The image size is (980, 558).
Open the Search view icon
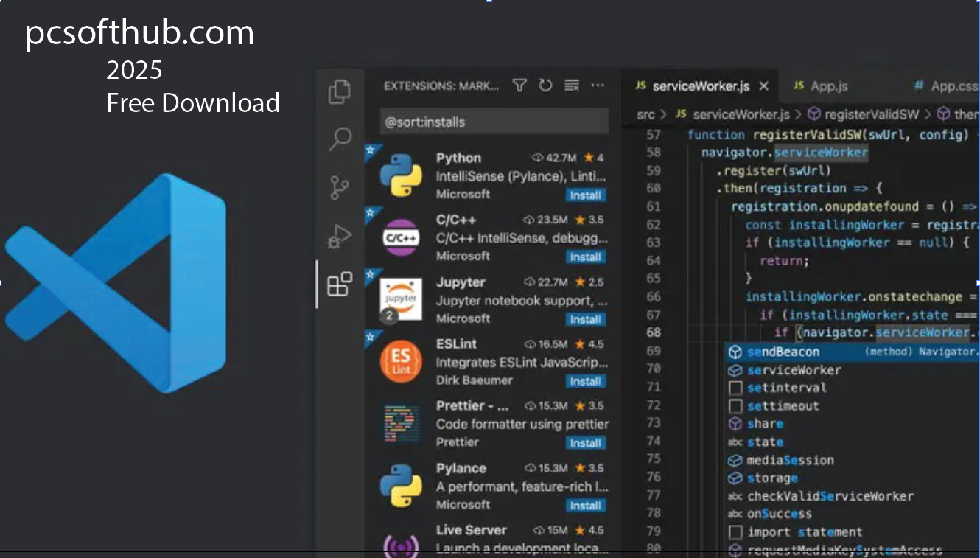coord(340,139)
